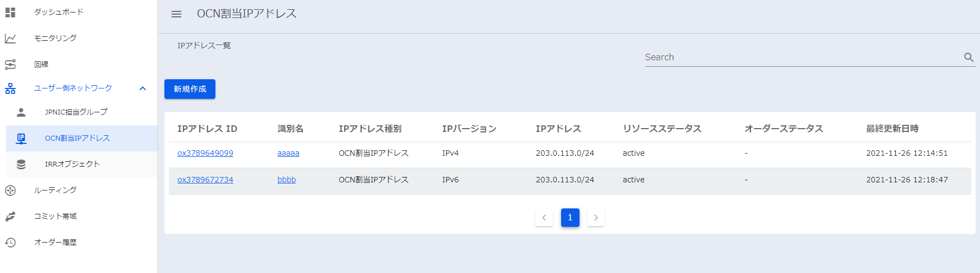The image size is (980, 273).
Task: Open IRRオブジェクト menu item
Action: tap(72, 164)
